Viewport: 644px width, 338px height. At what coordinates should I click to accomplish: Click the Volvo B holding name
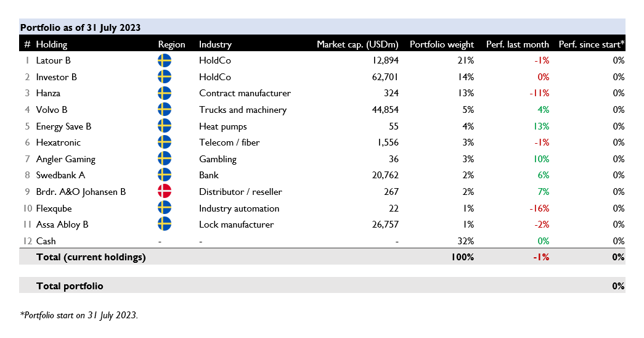pos(52,110)
